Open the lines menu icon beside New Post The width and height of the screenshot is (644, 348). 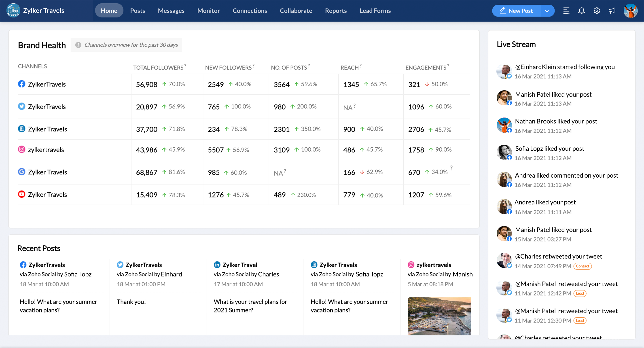pos(566,11)
